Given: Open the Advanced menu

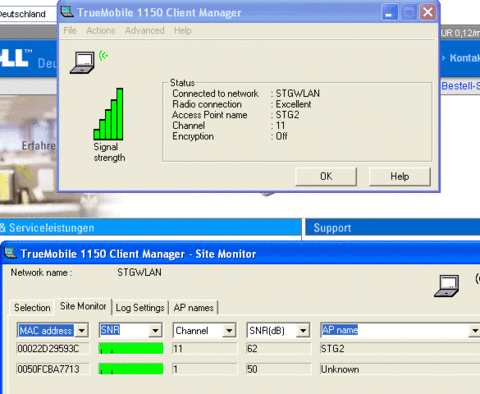Looking at the screenshot, I should point(145,31).
